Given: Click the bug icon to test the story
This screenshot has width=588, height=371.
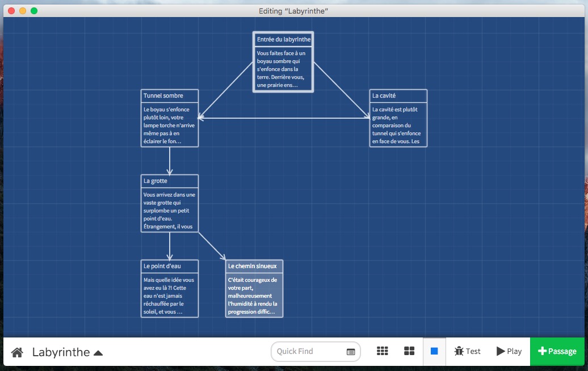Looking at the screenshot, I should [x=459, y=351].
